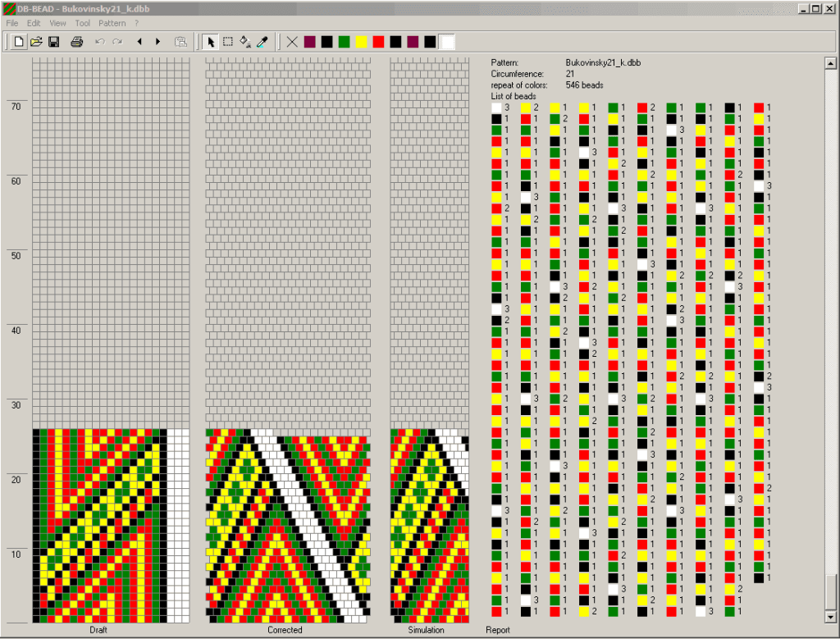Click the '546 beads' repeat value
840x639 pixels.
(x=584, y=85)
